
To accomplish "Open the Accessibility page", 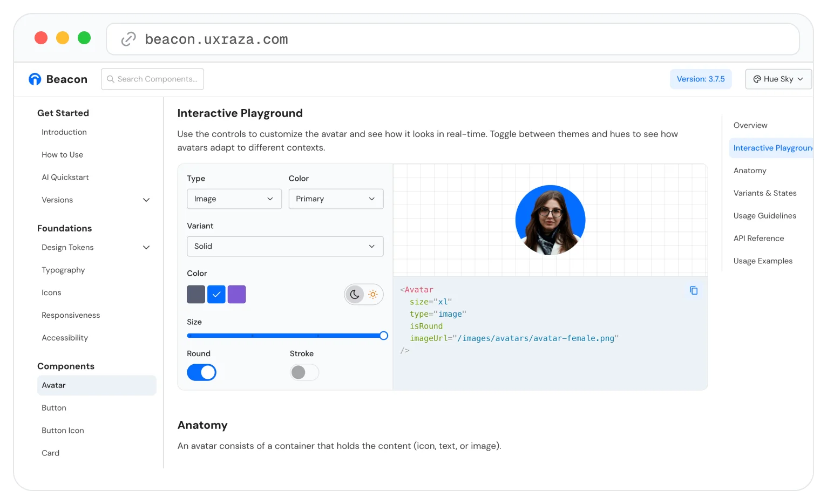I will (x=65, y=338).
